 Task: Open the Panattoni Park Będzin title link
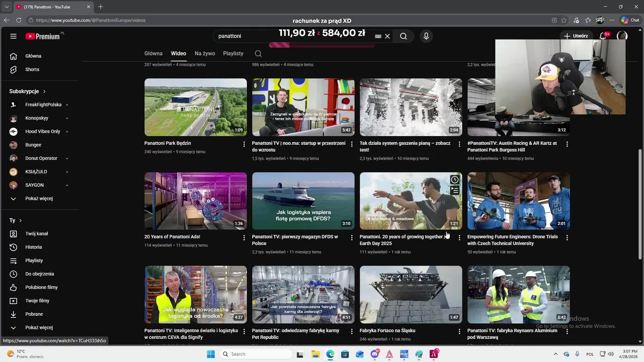pyautogui.click(x=168, y=143)
